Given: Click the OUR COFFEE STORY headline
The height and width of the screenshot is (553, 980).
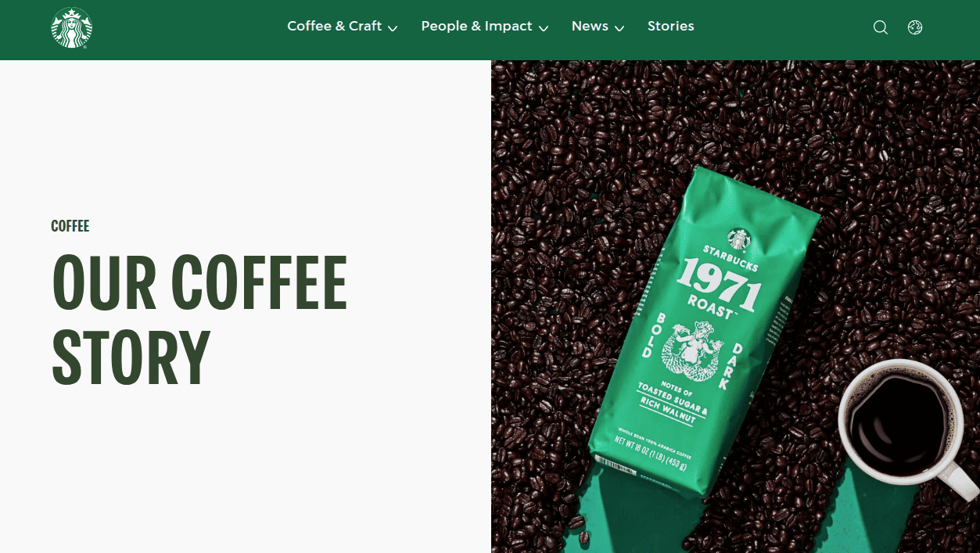Looking at the screenshot, I should pyautogui.click(x=199, y=321).
